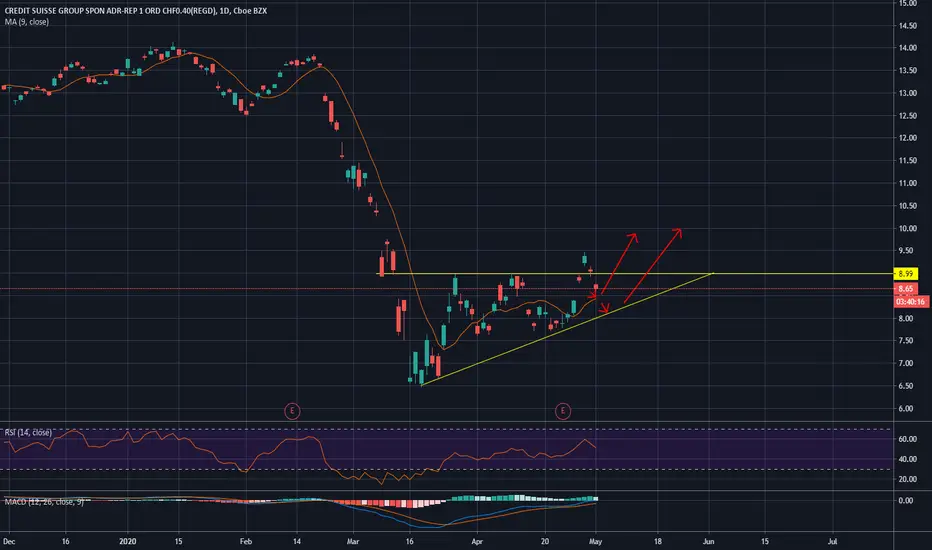
Task: Click the 7.00 price axis value
Action: click(908, 364)
